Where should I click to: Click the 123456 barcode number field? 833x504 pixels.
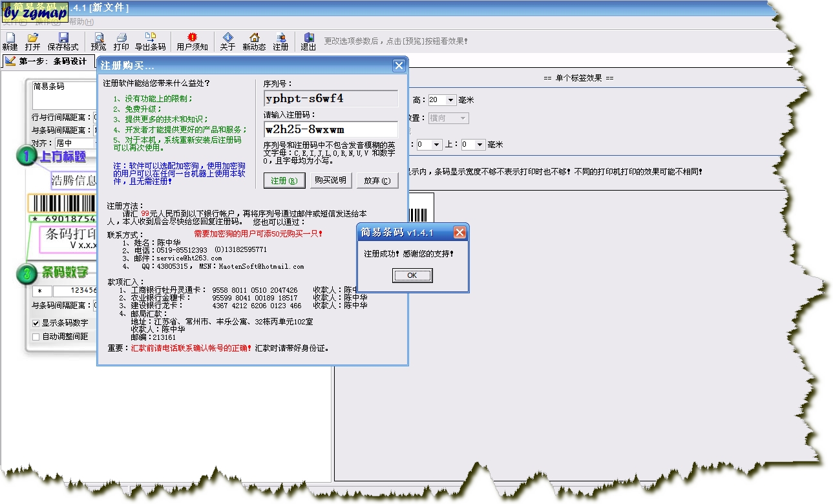click(75, 291)
